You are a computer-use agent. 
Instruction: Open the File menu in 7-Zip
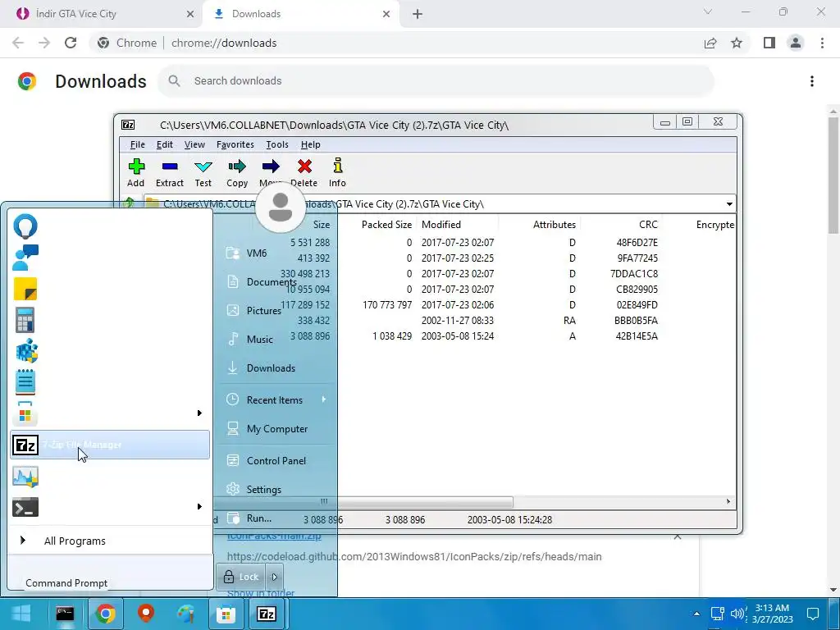click(138, 144)
